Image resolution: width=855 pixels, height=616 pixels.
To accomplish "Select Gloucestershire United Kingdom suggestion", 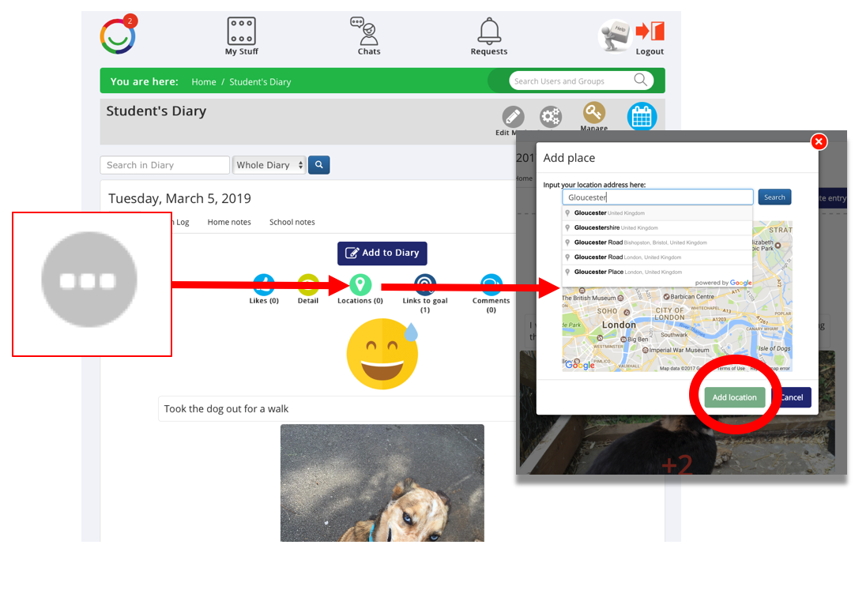I will 657,228.
